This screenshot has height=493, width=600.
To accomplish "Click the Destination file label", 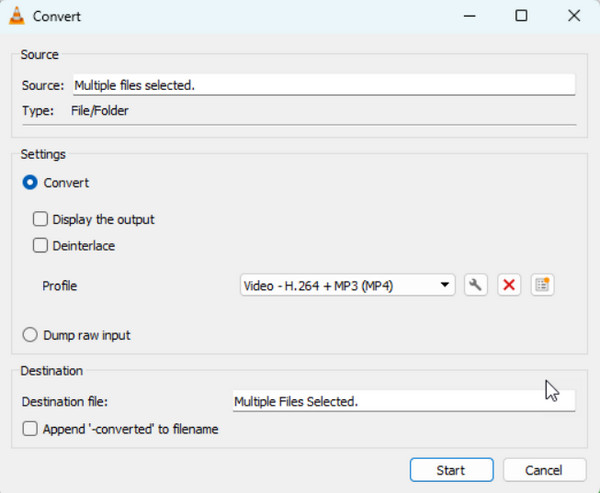I will [65, 401].
